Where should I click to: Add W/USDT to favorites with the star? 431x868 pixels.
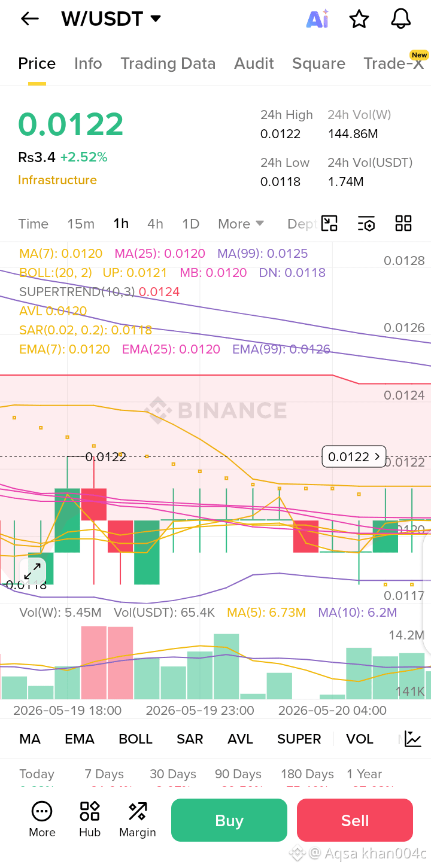[x=359, y=19]
